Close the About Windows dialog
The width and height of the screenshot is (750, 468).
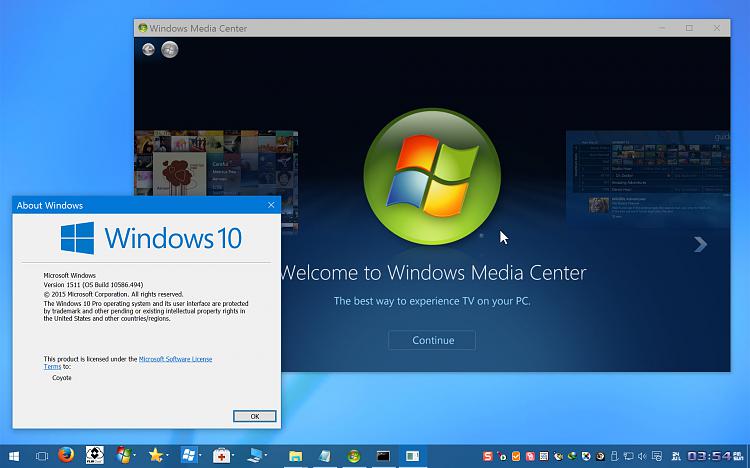click(271, 205)
